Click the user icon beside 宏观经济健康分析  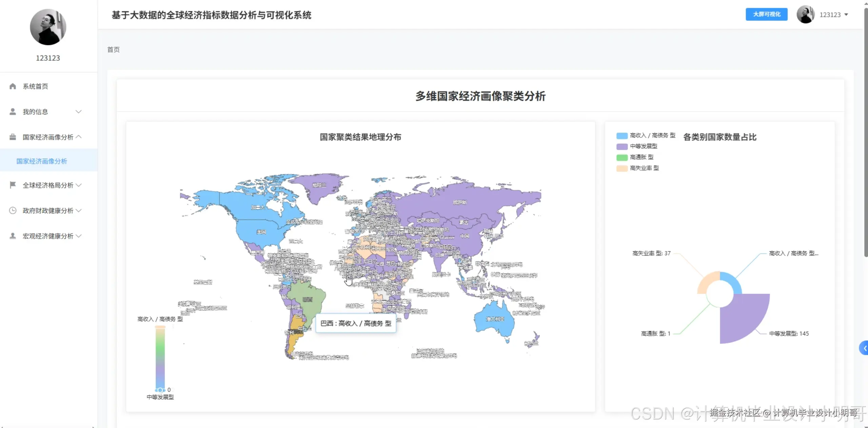pyautogui.click(x=13, y=236)
